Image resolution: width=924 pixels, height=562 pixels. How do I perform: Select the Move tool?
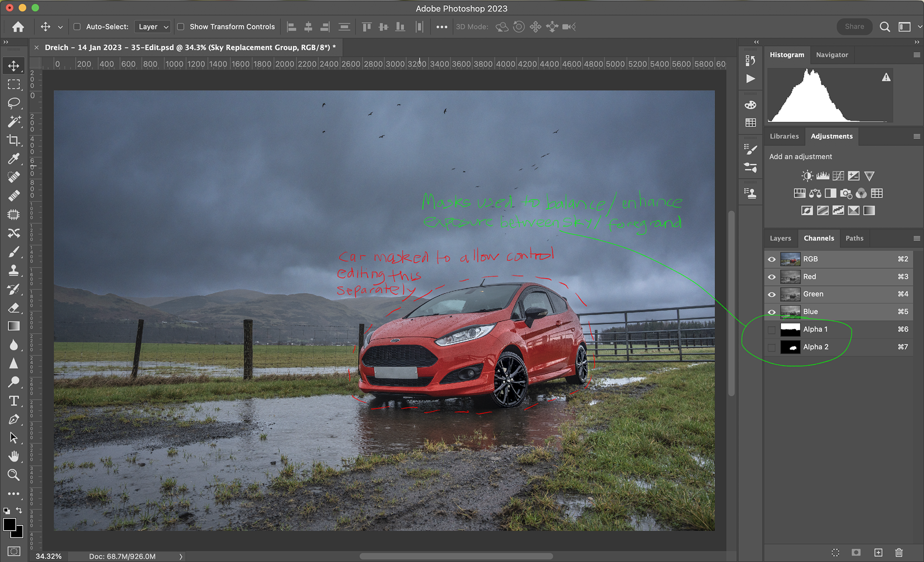click(x=14, y=66)
